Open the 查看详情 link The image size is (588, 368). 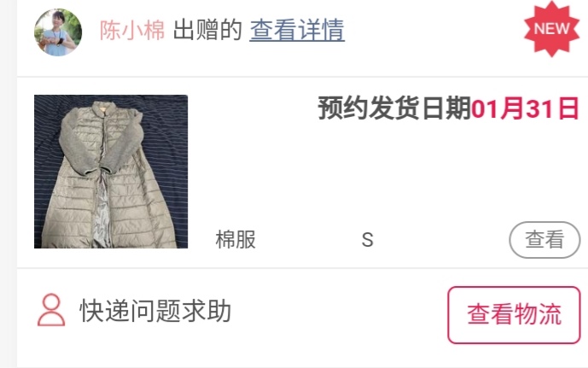click(297, 30)
